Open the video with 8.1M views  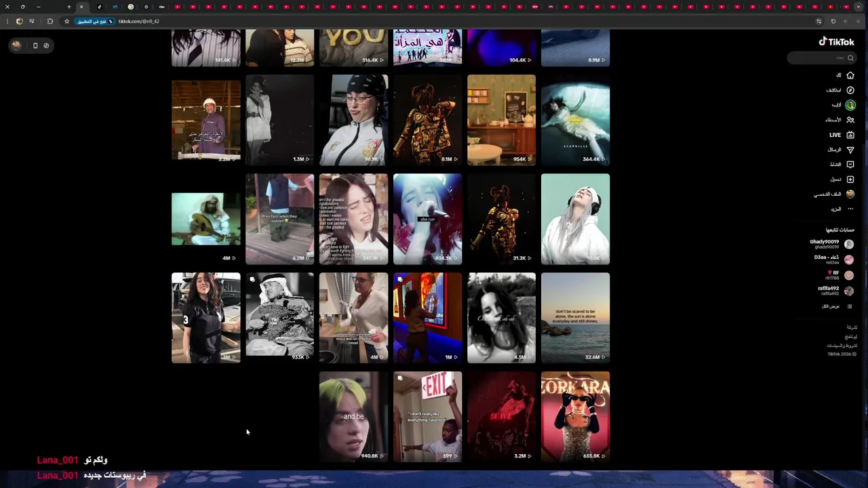(427, 120)
